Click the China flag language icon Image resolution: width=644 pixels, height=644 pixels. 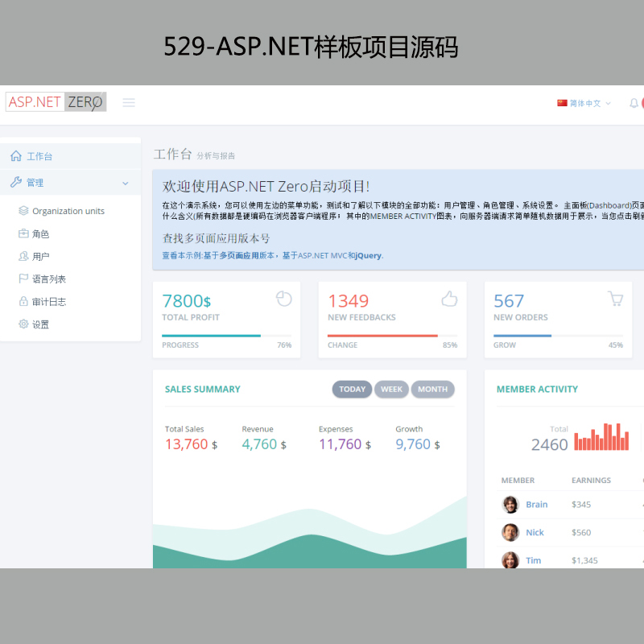click(562, 103)
